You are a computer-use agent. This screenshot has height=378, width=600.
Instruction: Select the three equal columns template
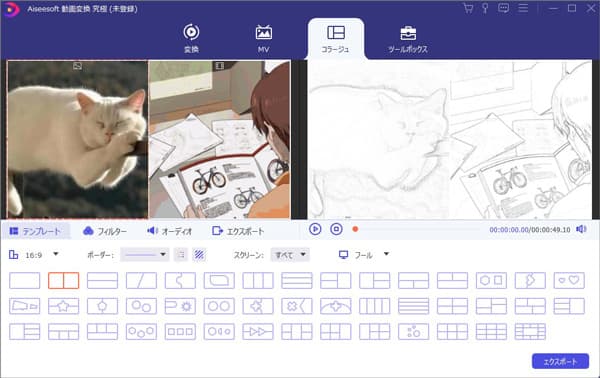258,280
